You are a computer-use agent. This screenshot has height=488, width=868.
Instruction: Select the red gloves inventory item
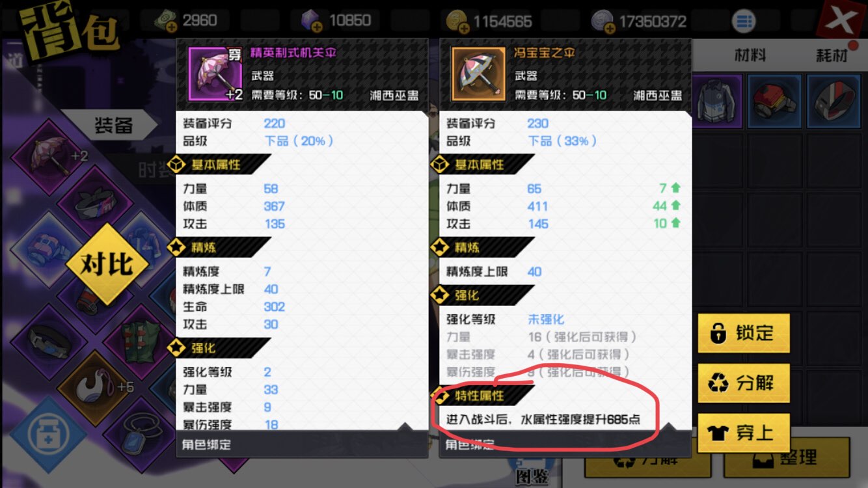click(x=774, y=101)
